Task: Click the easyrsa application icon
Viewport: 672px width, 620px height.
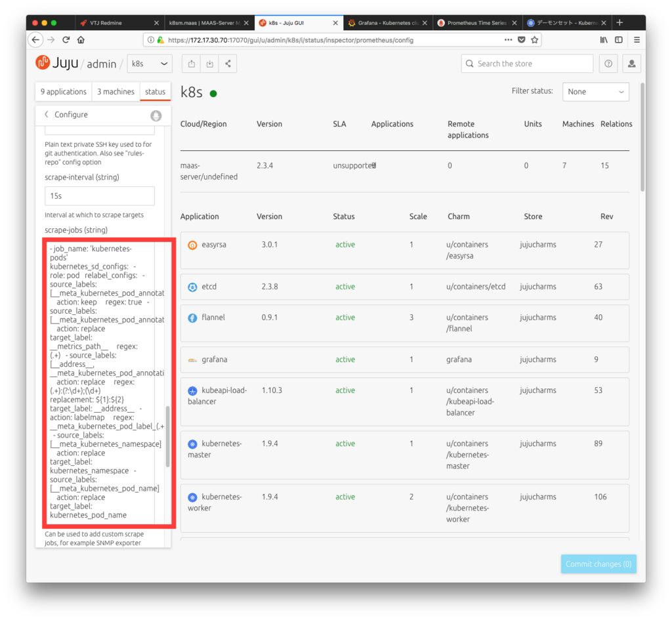Action: point(192,245)
